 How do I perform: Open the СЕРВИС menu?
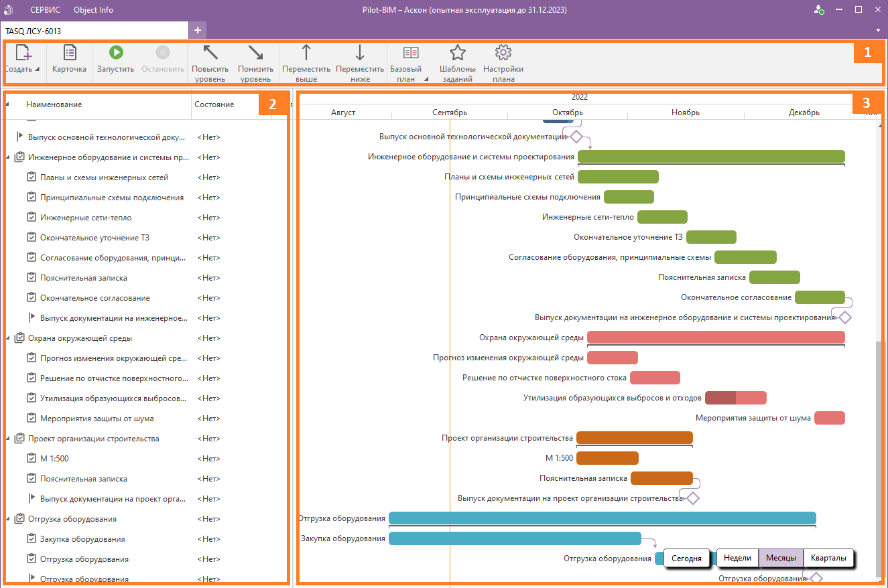[x=45, y=10]
